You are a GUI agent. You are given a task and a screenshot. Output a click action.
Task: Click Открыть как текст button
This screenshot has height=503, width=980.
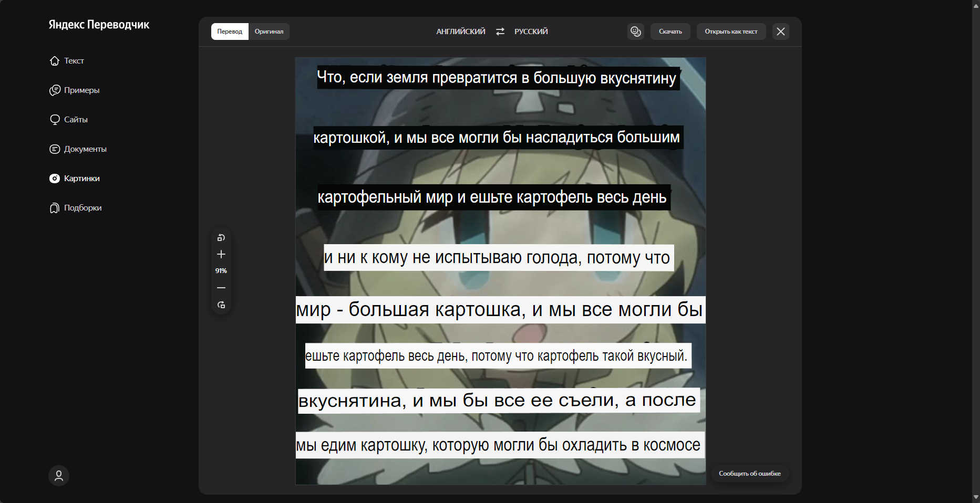click(x=731, y=32)
